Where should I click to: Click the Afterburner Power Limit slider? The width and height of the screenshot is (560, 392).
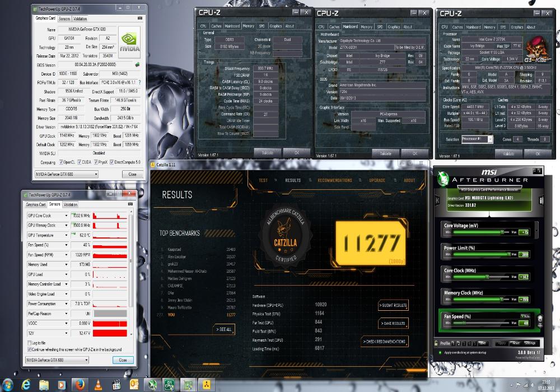(x=480, y=254)
